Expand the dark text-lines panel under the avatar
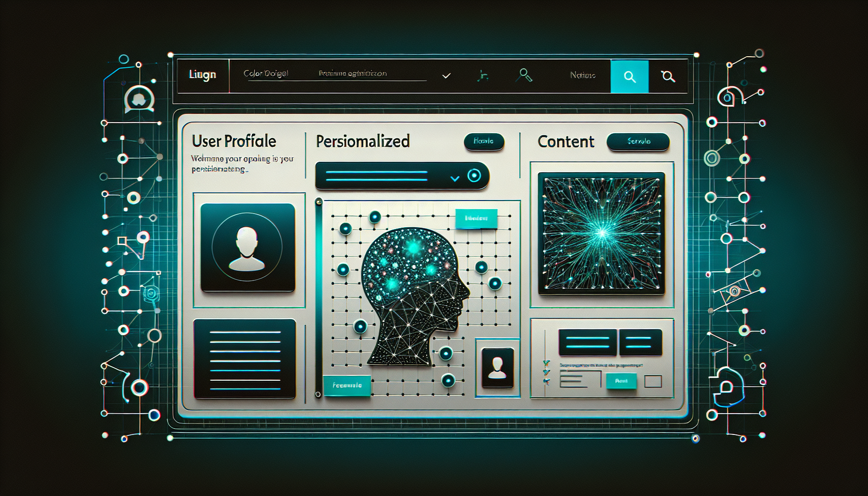The height and width of the screenshot is (496, 868). point(245,359)
